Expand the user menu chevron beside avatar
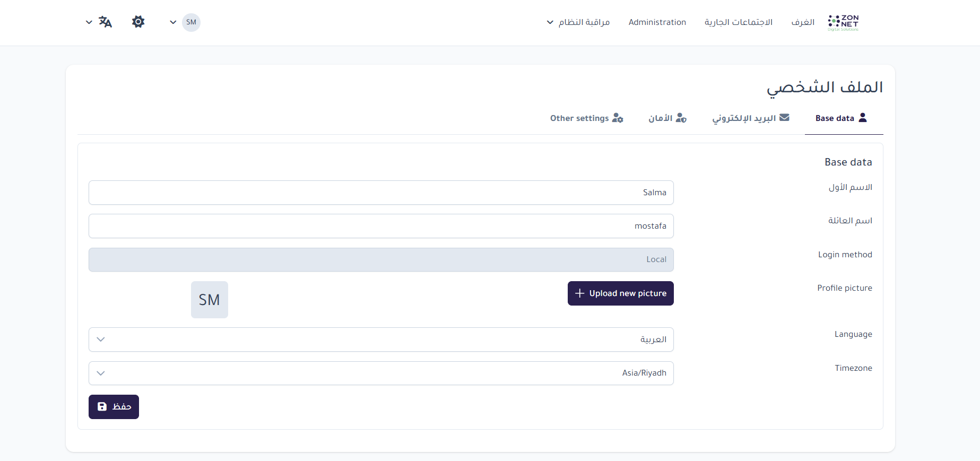The height and width of the screenshot is (461, 980). [x=173, y=22]
